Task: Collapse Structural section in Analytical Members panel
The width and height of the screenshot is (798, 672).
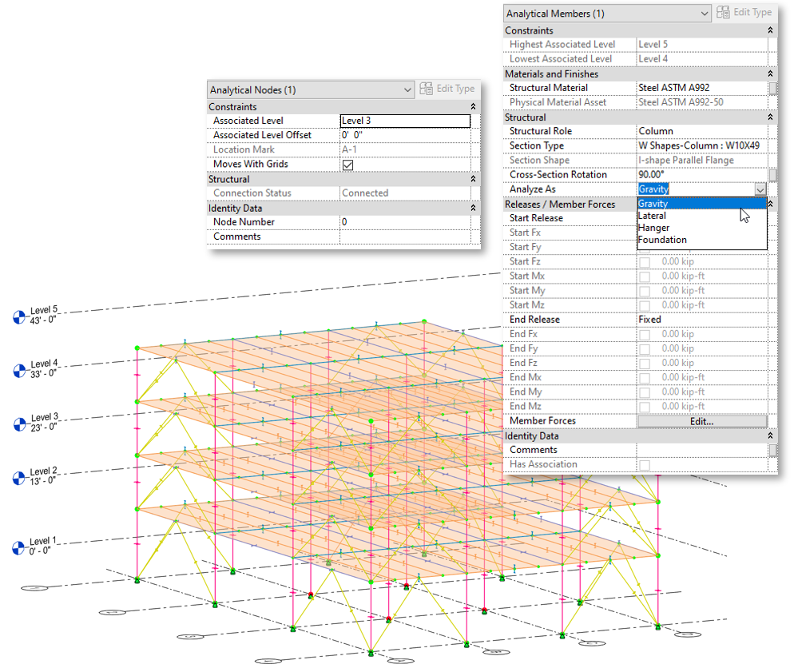Action: [x=770, y=117]
